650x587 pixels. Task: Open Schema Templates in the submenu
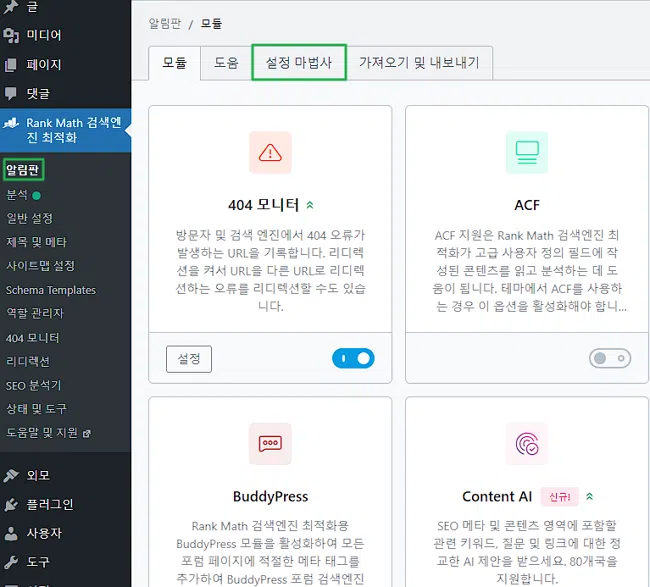(51, 290)
